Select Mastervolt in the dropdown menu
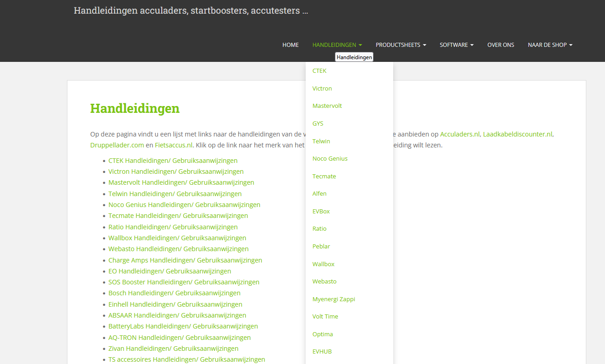This screenshot has height=364, width=605. pyautogui.click(x=327, y=106)
